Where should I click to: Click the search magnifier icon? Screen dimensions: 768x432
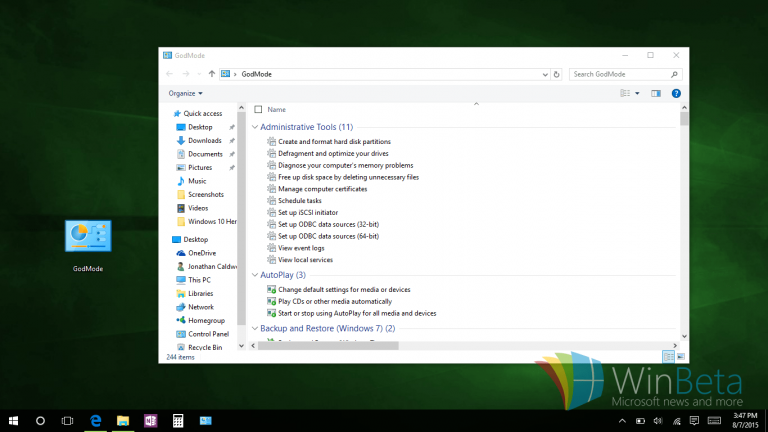(x=674, y=74)
